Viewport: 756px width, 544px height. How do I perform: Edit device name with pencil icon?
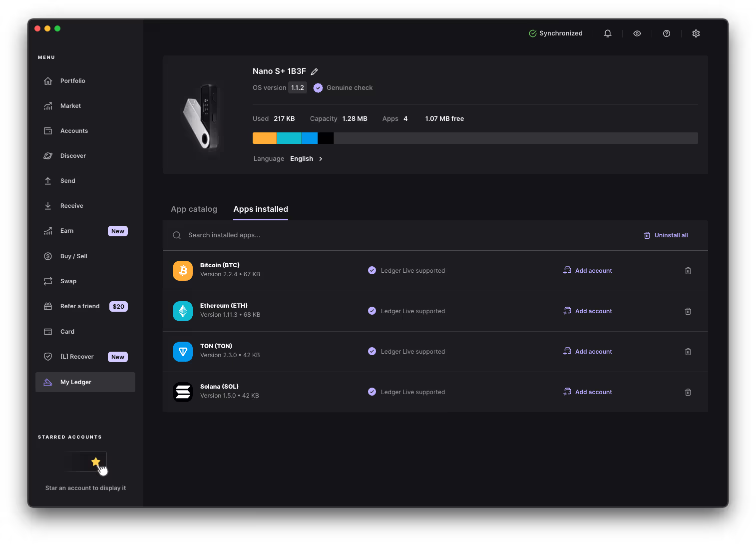314,71
